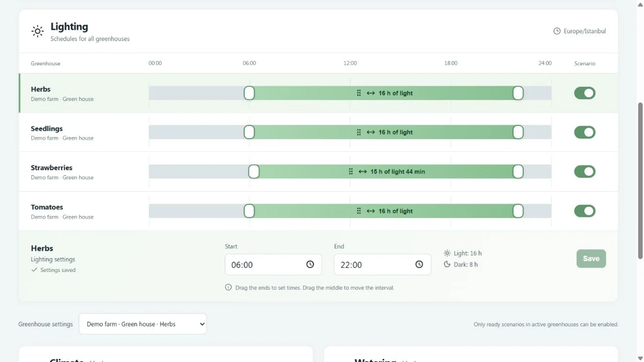Image resolution: width=644 pixels, height=362 pixels.
Task: Click the sun icon beside Lighting heading
Action: [37, 31]
